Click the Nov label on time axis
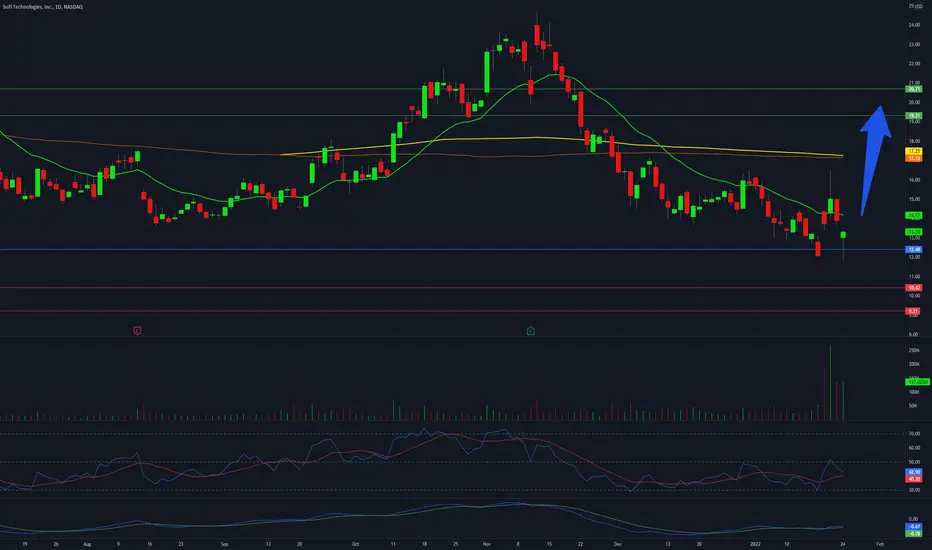 point(486,544)
